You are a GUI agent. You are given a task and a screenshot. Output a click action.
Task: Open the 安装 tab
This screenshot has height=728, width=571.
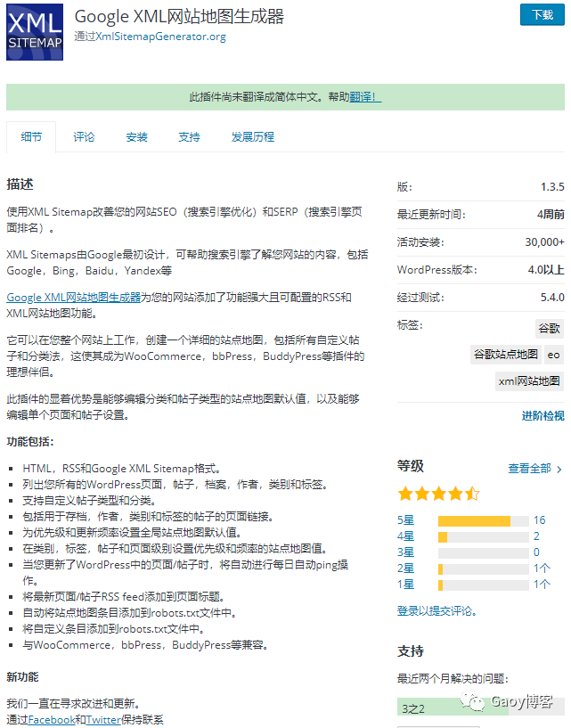pos(136,137)
